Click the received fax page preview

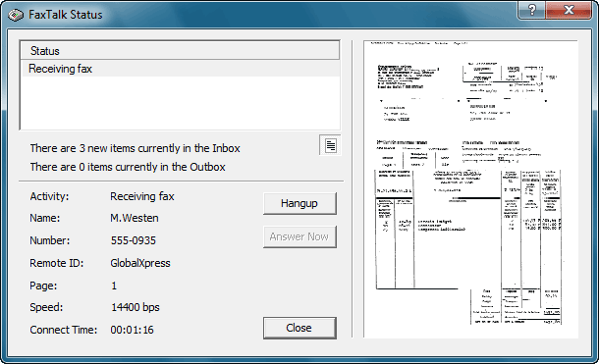(470, 188)
